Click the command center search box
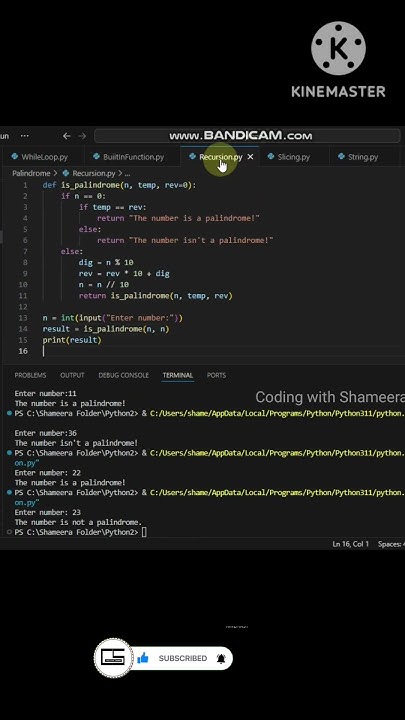Viewport: 405px width, 720px height. pos(247,136)
